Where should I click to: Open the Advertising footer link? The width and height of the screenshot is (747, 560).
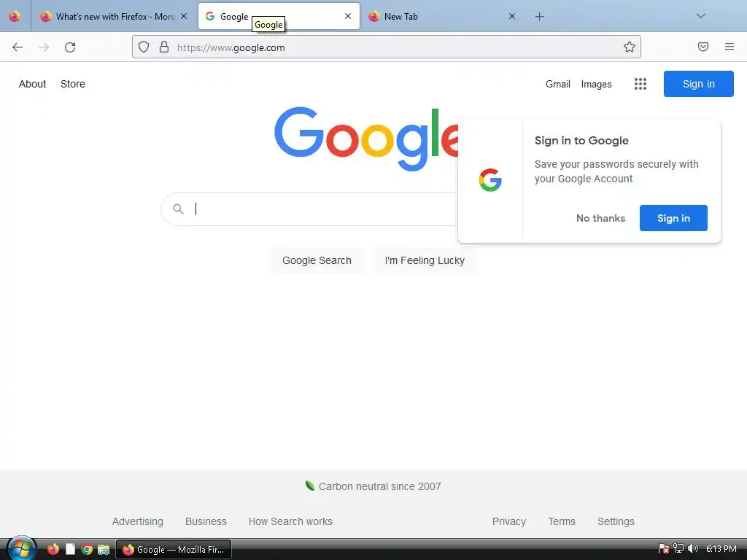137,521
